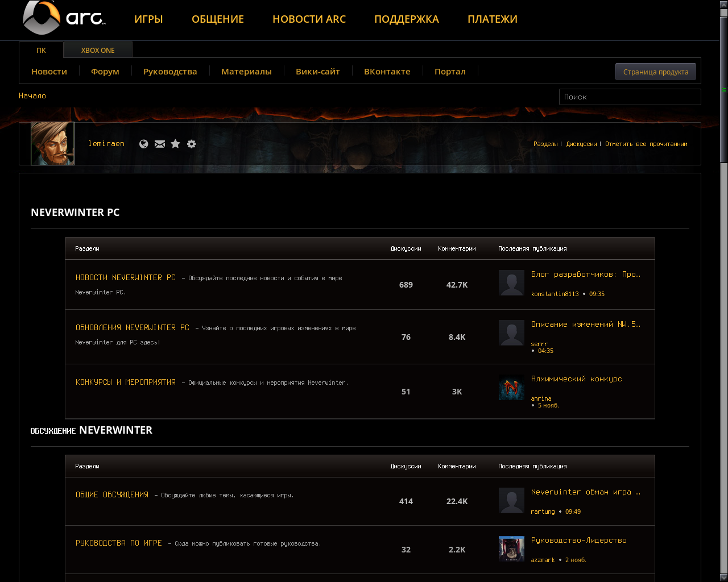Open the rartung user link
The image size is (728, 582).
click(543, 512)
